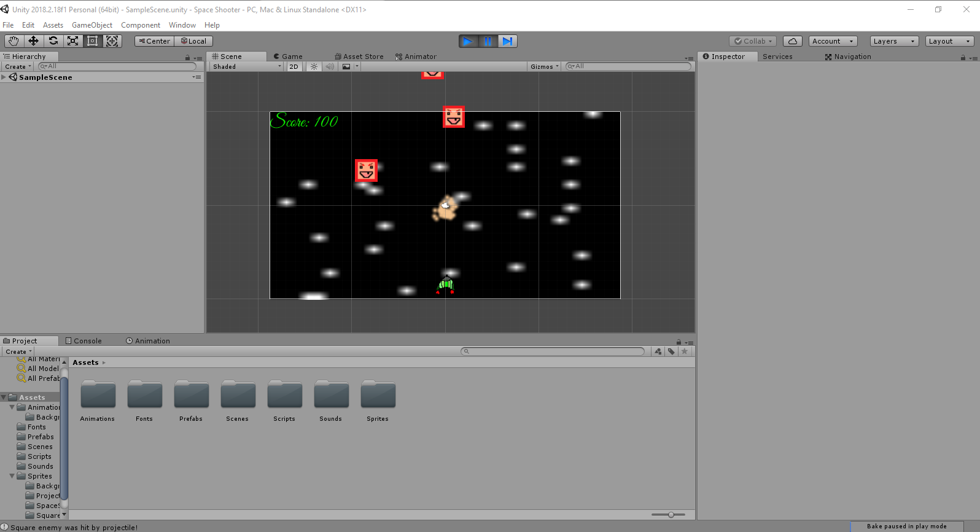Click the Project search field
Image resolution: width=980 pixels, height=532 pixels.
553,351
